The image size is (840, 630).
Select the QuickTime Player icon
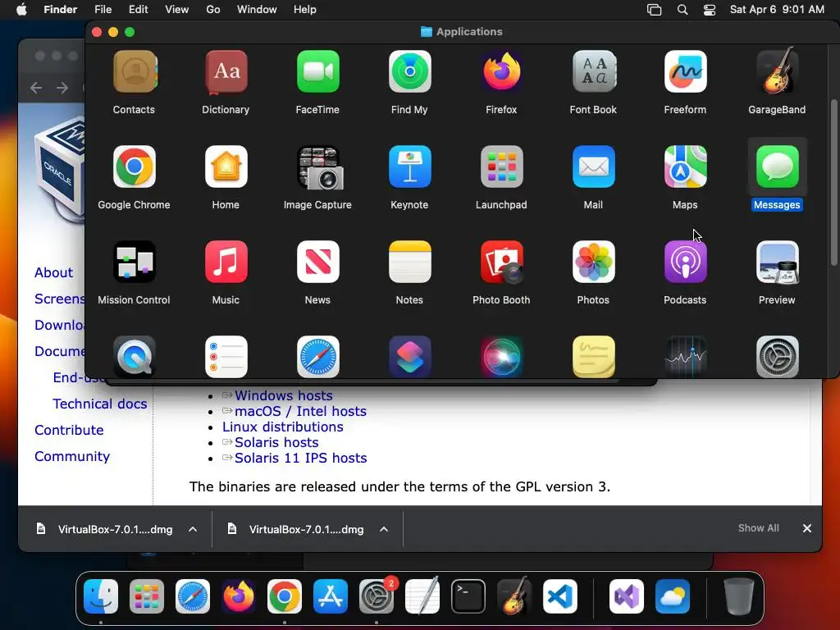[134, 357]
